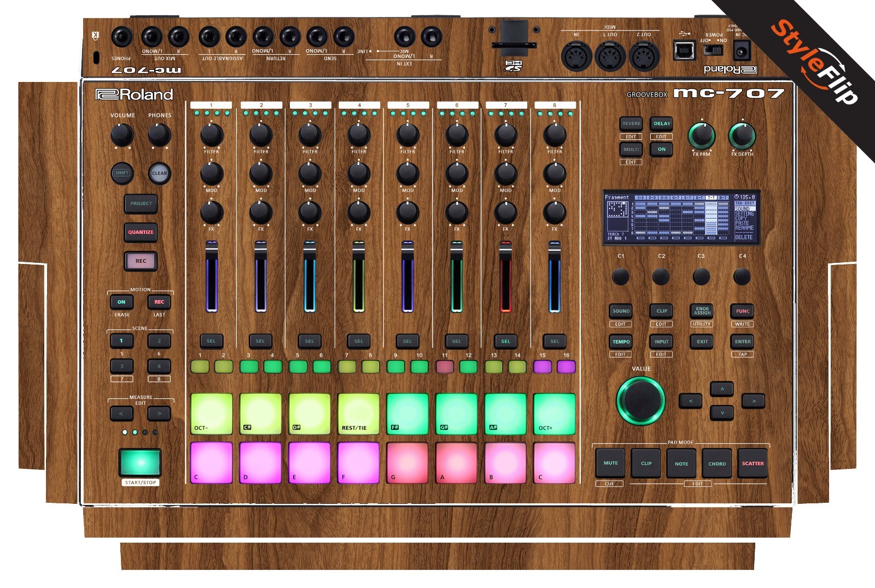This screenshot has height=588, width=875.
Task: Open the PROJECT button
Action: click(x=141, y=203)
